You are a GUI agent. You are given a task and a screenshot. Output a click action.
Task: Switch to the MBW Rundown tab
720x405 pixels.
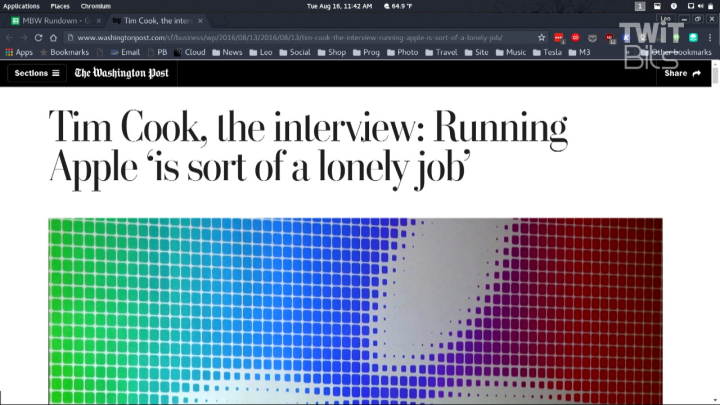[x=52, y=20]
